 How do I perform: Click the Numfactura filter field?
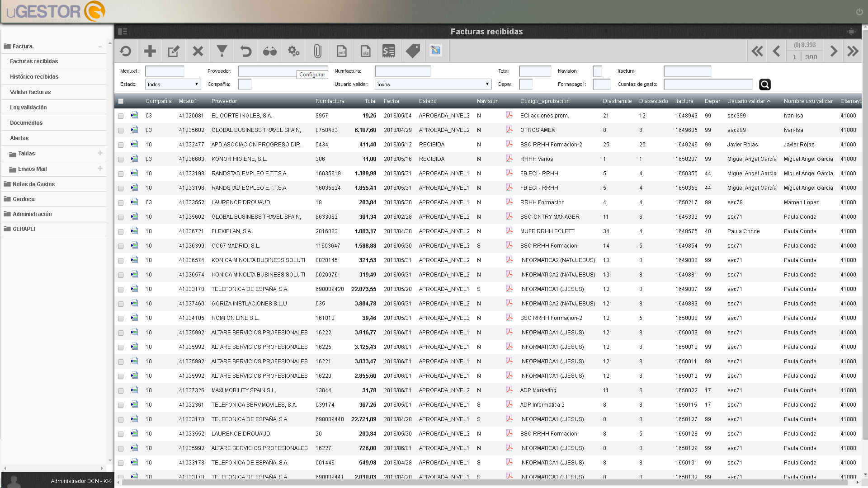pos(403,71)
